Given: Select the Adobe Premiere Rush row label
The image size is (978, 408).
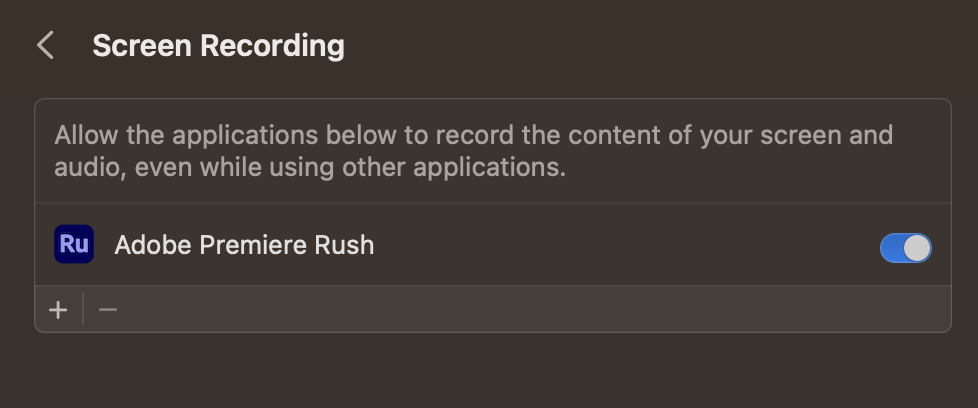Looking at the screenshot, I should tap(244, 245).
